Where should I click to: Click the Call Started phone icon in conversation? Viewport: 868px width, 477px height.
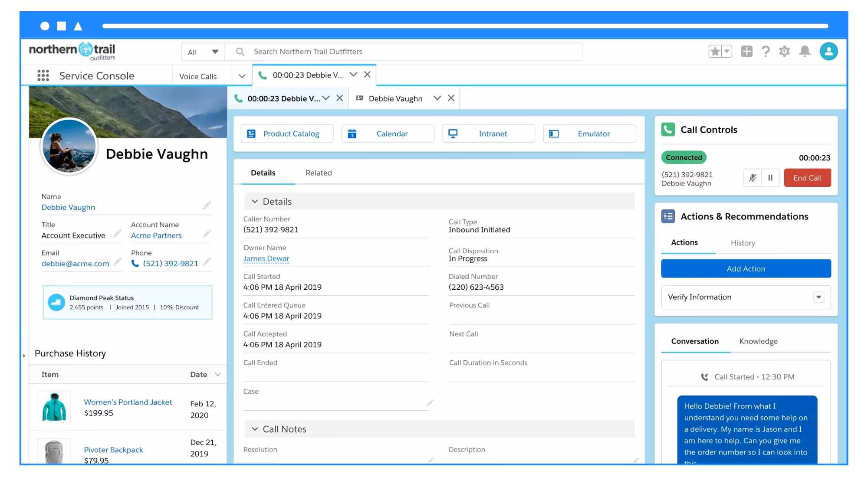(704, 377)
